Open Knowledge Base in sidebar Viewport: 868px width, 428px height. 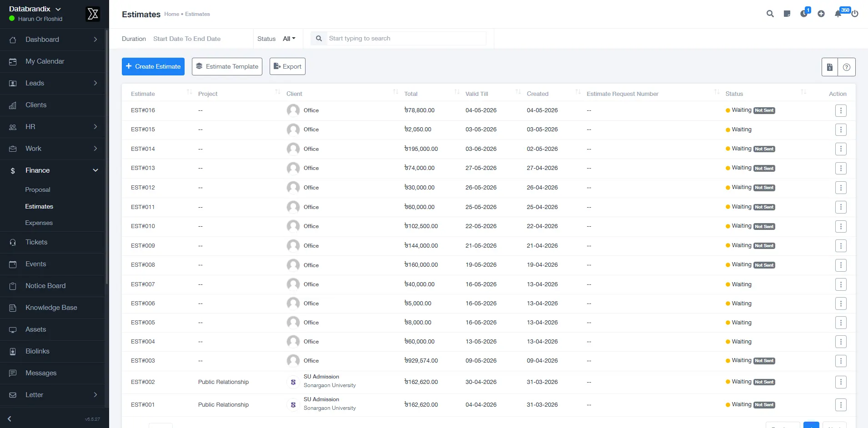tap(52, 308)
